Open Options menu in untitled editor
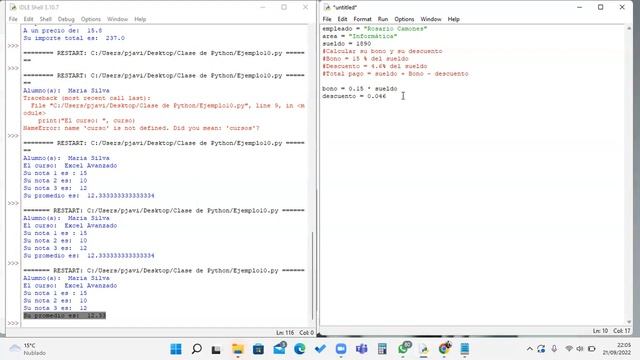The width and height of the screenshot is (640, 360). click(x=404, y=19)
